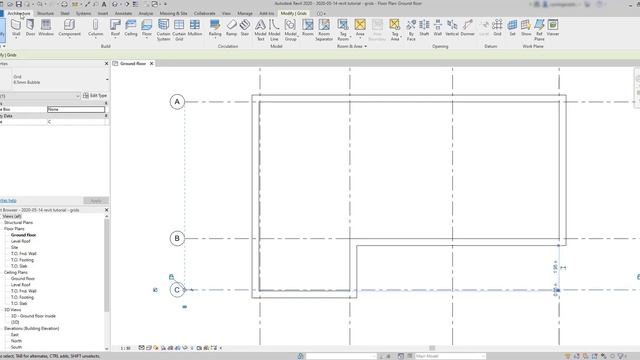Select the Ramp tool
This screenshot has width=640, height=360.
click(x=231, y=28)
